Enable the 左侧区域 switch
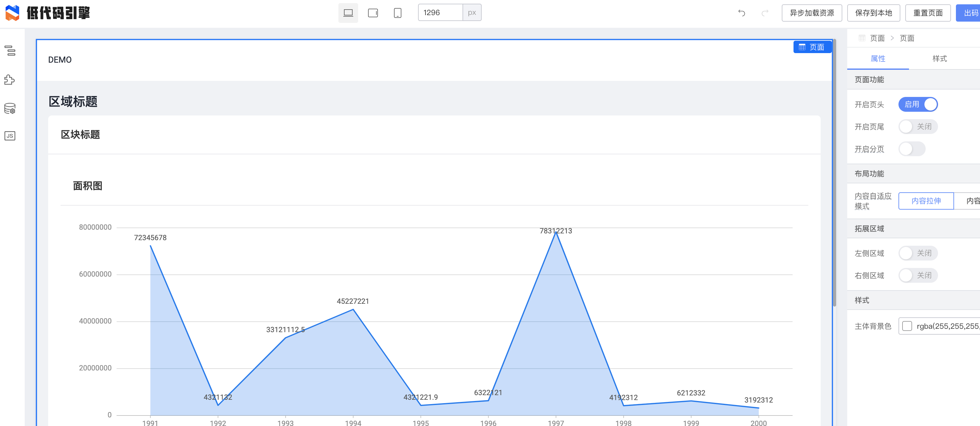Viewport: 980px width, 426px height. click(918, 253)
